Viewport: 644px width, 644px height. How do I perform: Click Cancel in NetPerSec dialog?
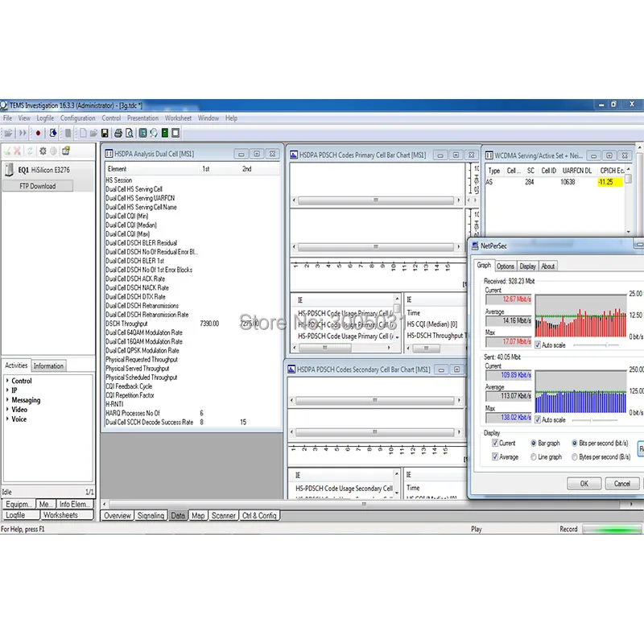tap(621, 484)
